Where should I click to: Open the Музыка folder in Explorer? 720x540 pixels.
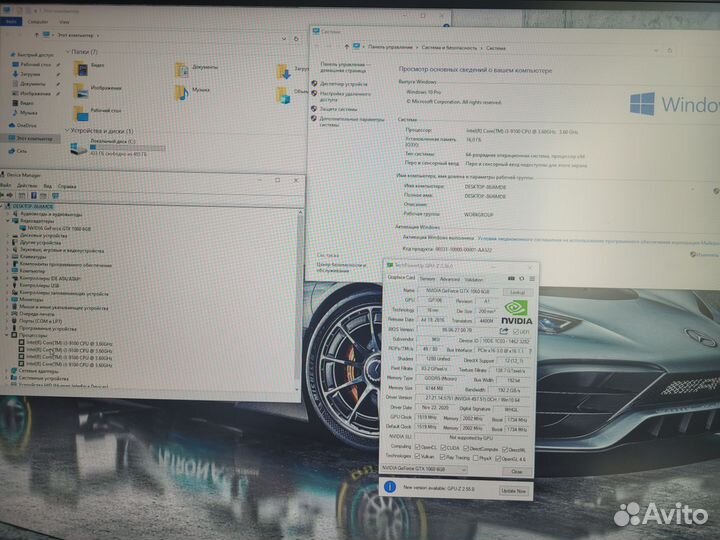[x=182, y=92]
